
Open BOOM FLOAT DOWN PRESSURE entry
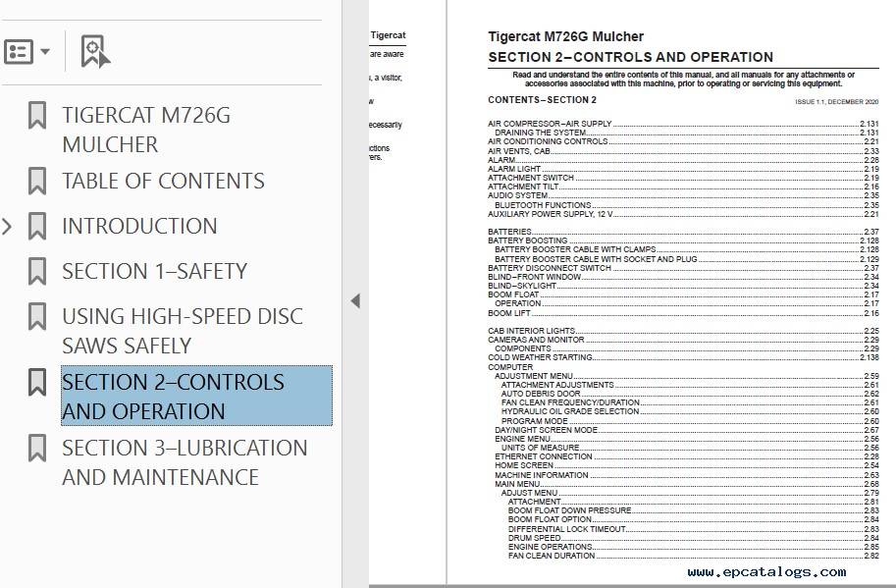(694, 510)
